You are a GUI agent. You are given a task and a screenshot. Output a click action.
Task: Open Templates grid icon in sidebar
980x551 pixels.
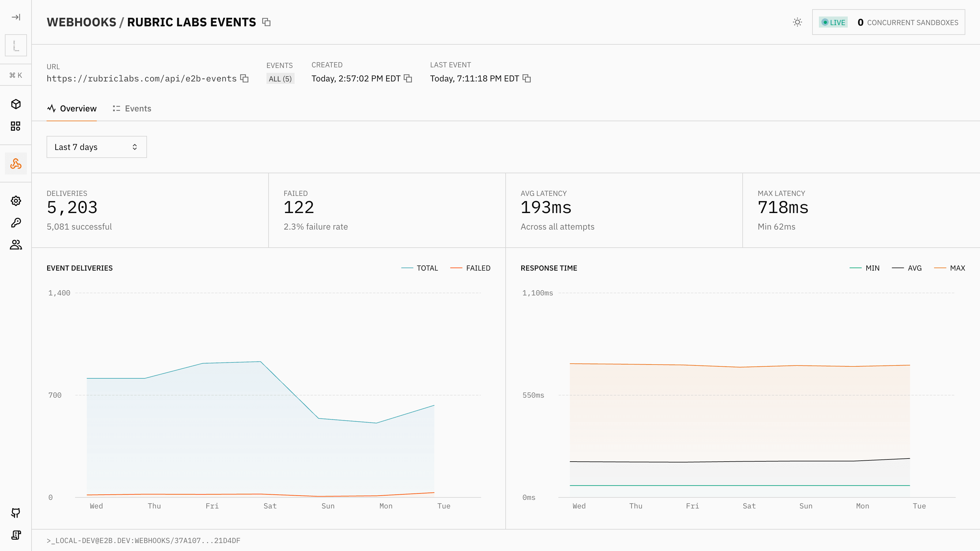[x=16, y=126]
